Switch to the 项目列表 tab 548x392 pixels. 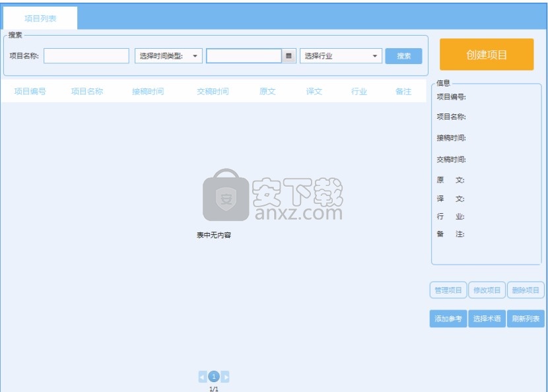40,18
